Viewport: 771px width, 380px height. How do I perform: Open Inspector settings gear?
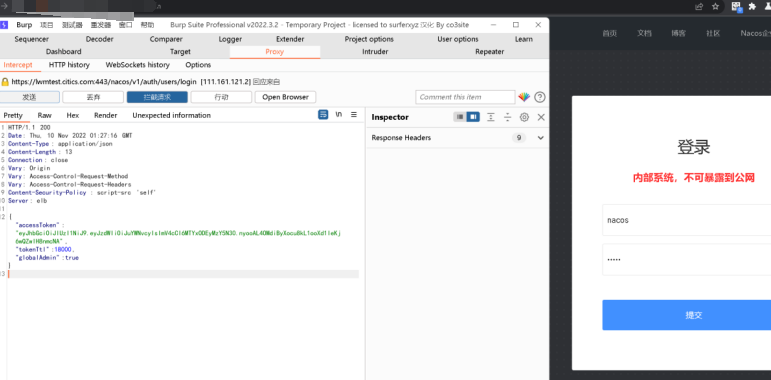[x=524, y=117]
